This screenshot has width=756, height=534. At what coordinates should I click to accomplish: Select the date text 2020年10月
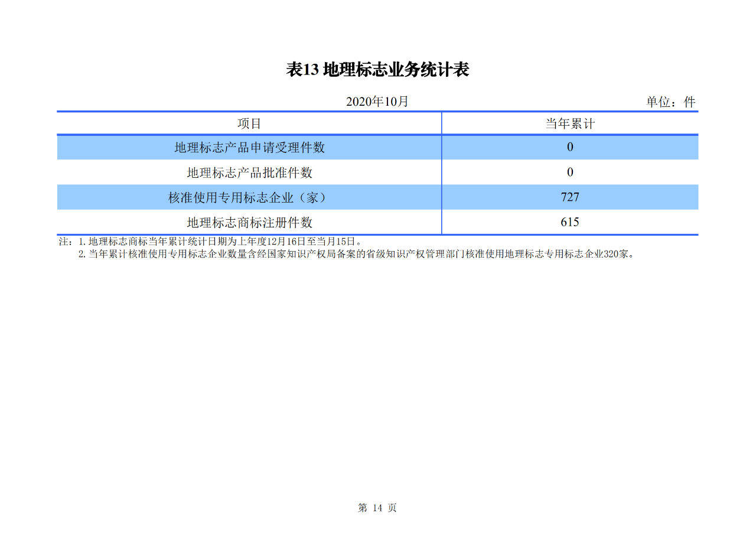tap(377, 102)
